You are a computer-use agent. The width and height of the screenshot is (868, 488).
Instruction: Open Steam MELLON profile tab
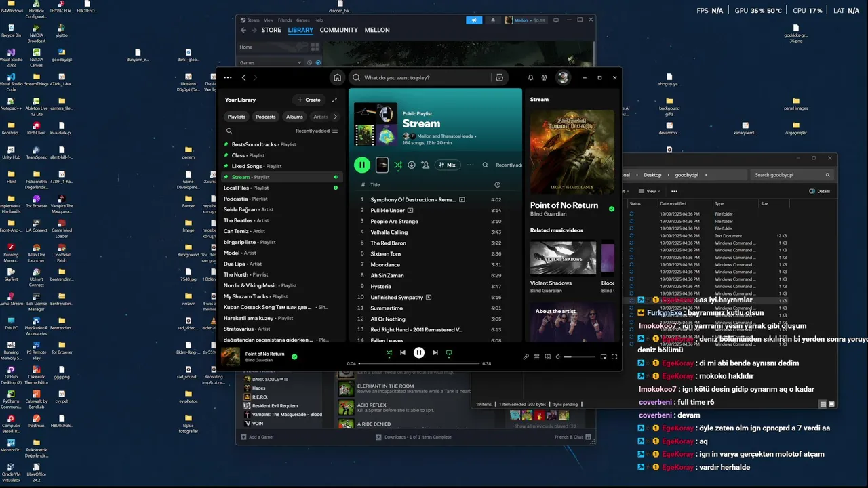(x=377, y=30)
